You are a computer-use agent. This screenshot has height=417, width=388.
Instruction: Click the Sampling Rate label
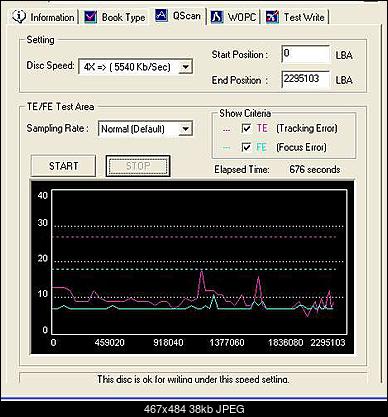[x=57, y=128]
